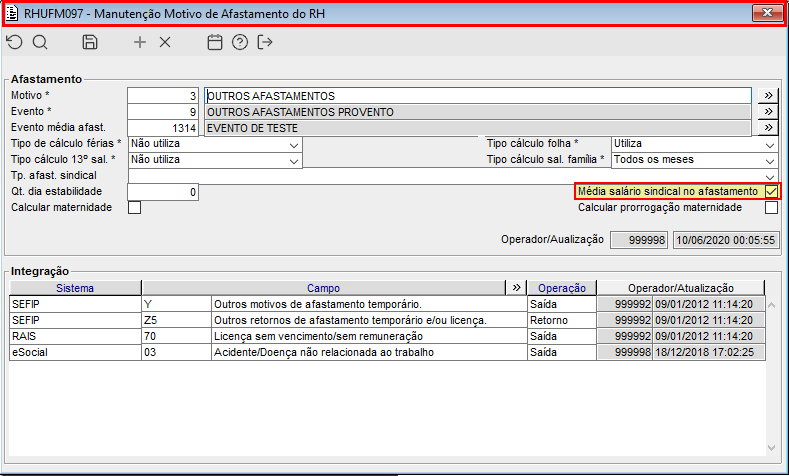Click Saída cell in eSocial row

(562, 352)
